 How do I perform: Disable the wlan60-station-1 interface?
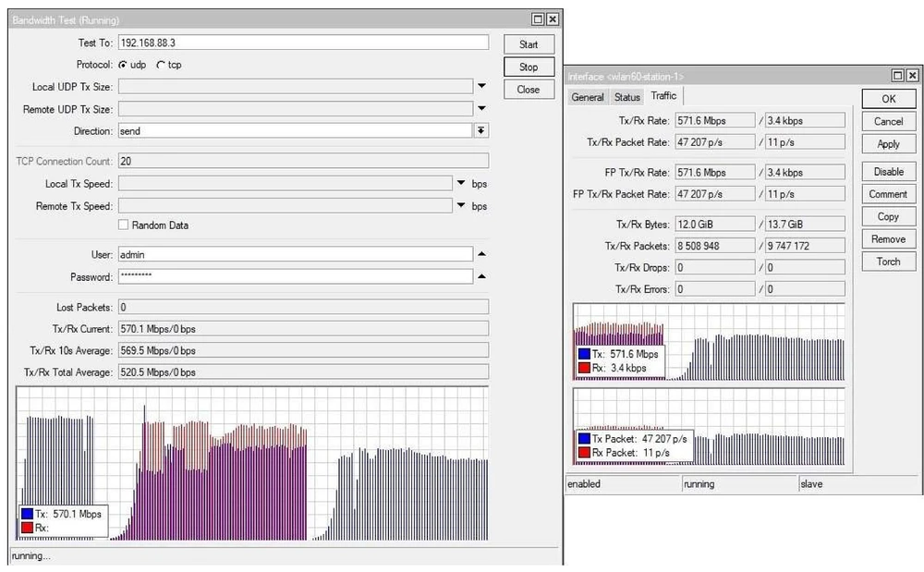[887, 172]
